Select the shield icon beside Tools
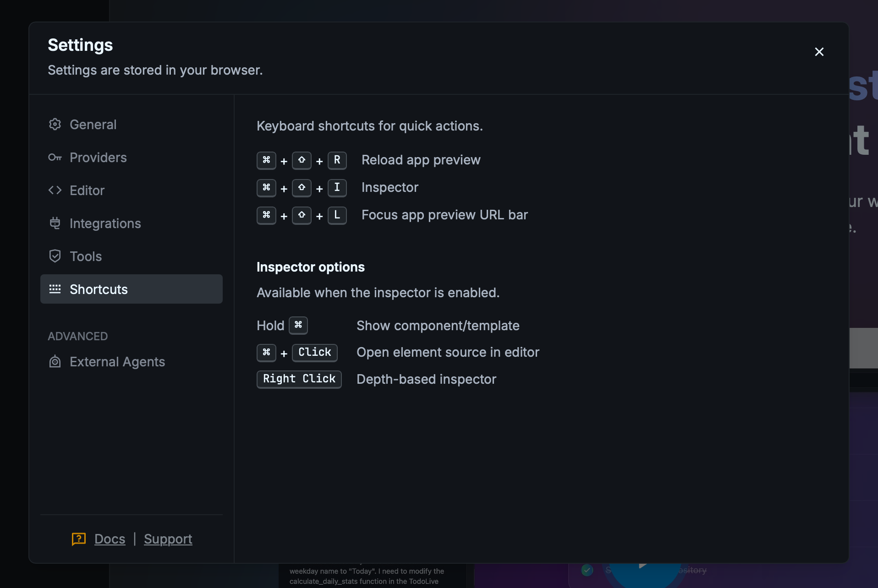The height and width of the screenshot is (588, 878). 55,256
